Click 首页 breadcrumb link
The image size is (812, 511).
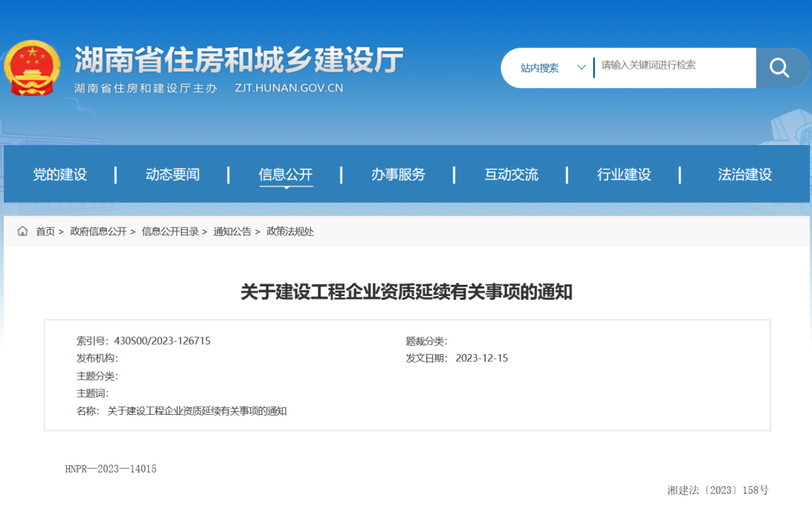click(45, 231)
